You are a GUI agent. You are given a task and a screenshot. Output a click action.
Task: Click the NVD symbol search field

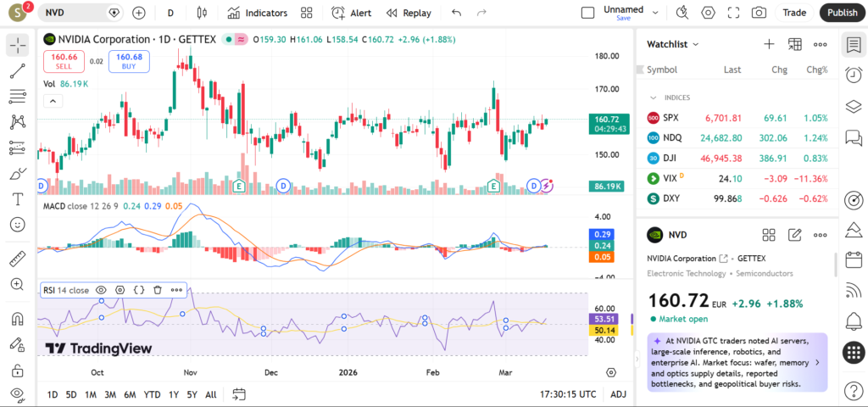pos(76,13)
